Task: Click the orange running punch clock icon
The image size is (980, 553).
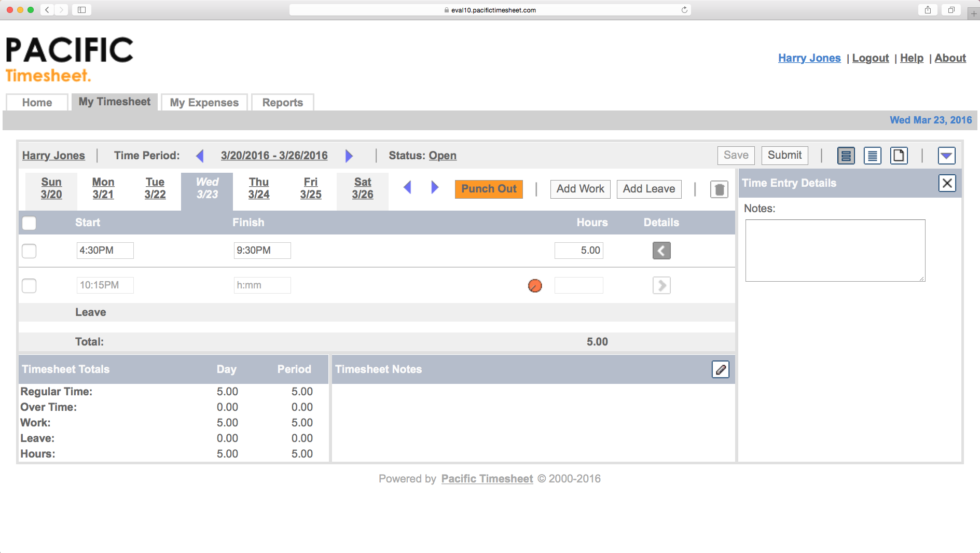Action: [534, 285]
